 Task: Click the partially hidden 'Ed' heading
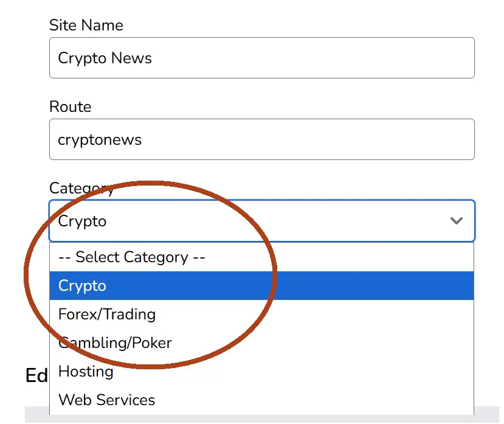[x=36, y=375]
